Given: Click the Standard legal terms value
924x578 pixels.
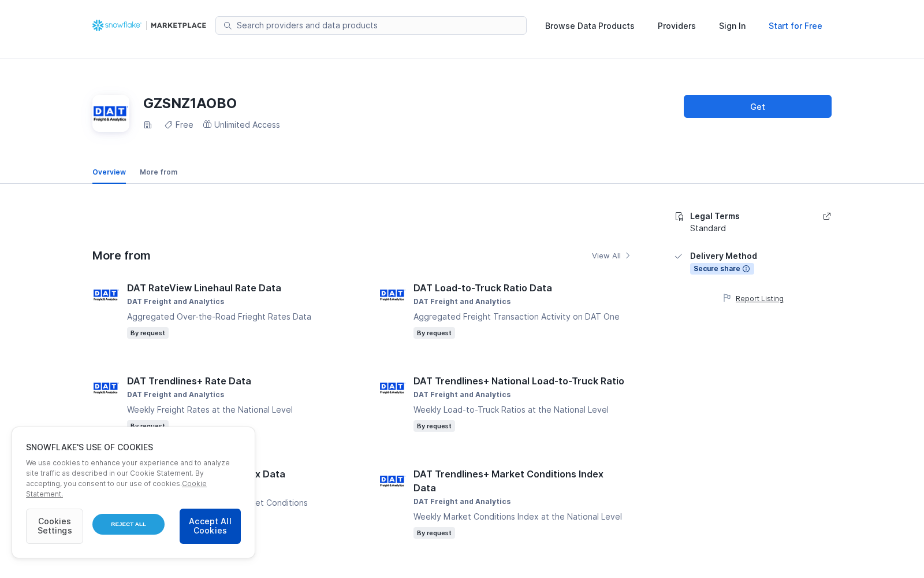Looking at the screenshot, I should 708,228.
